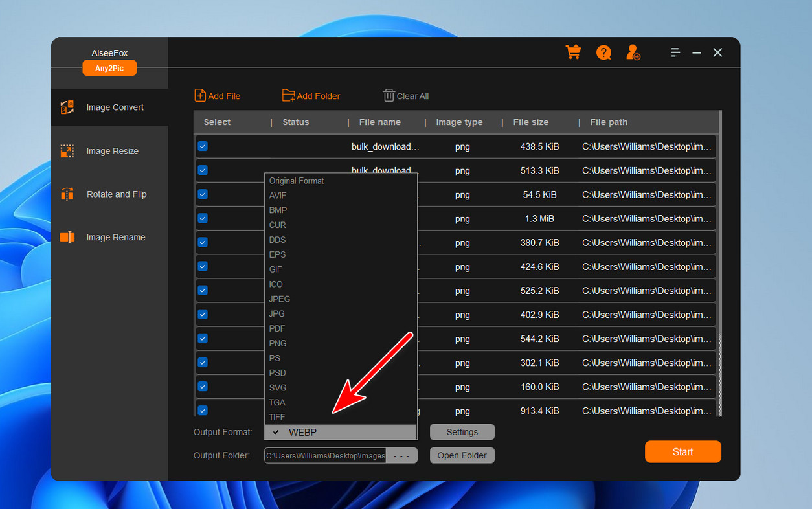Click the 1.3 MiB file size cell
The image size is (812, 509).
point(540,218)
